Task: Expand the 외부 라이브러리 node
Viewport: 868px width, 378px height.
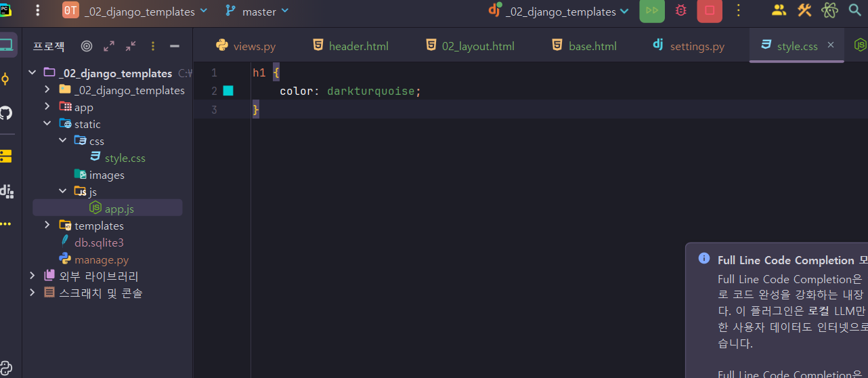Action: (x=32, y=276)
